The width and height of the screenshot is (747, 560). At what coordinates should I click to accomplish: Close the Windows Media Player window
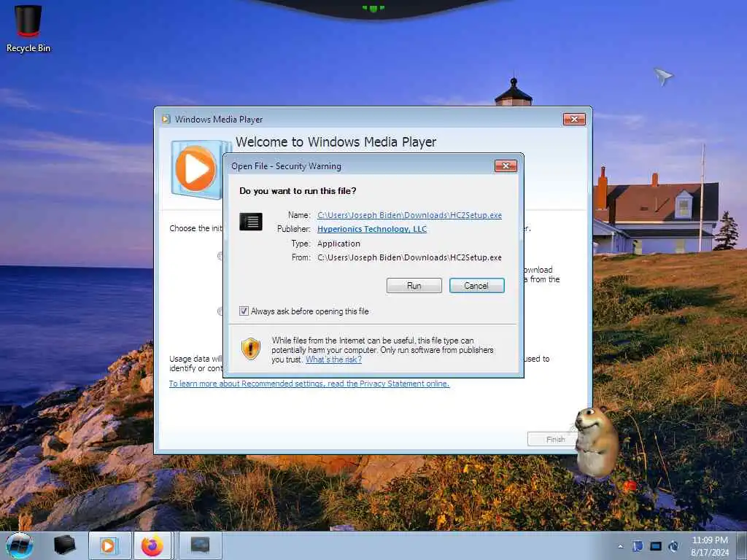pyautogui.click(x=574, y=119)
